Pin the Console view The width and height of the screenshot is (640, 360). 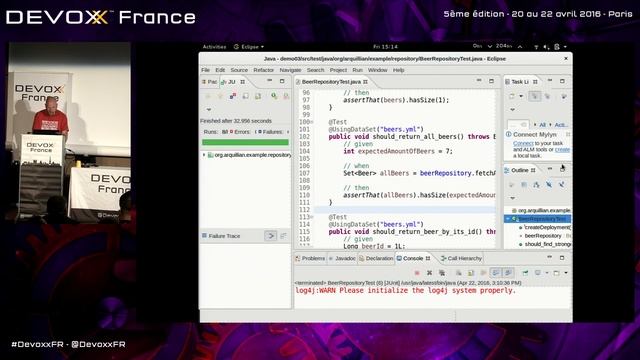tap(525, 273)
